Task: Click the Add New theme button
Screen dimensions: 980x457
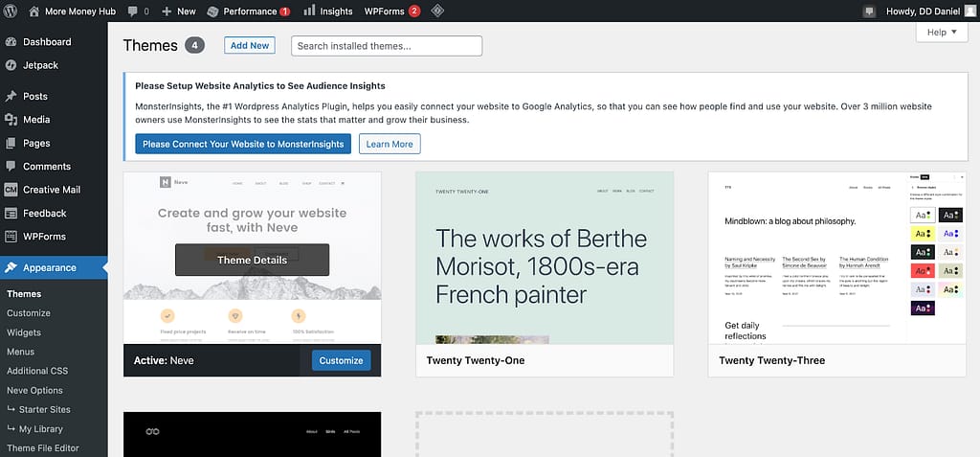Action: pos(249,46)
